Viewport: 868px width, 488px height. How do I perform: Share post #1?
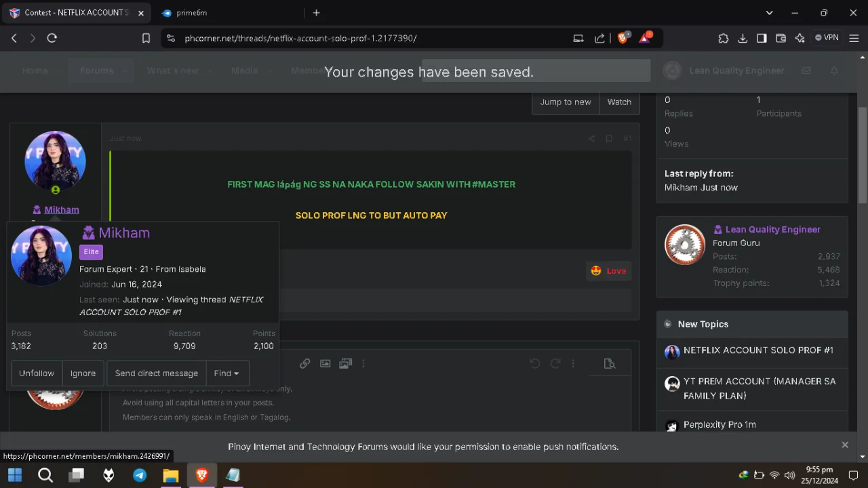[591, 138]
